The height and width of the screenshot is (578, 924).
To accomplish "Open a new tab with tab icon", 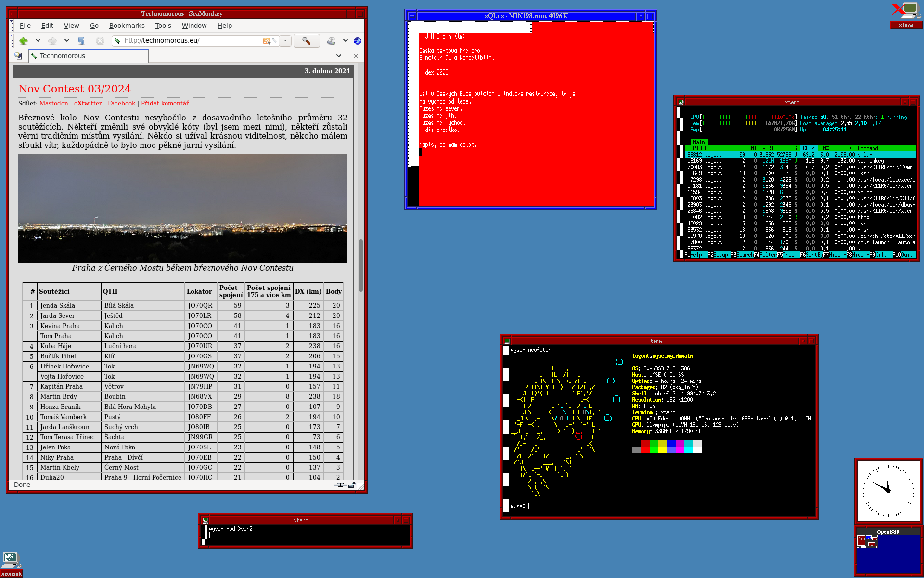I will coord(18,56).
